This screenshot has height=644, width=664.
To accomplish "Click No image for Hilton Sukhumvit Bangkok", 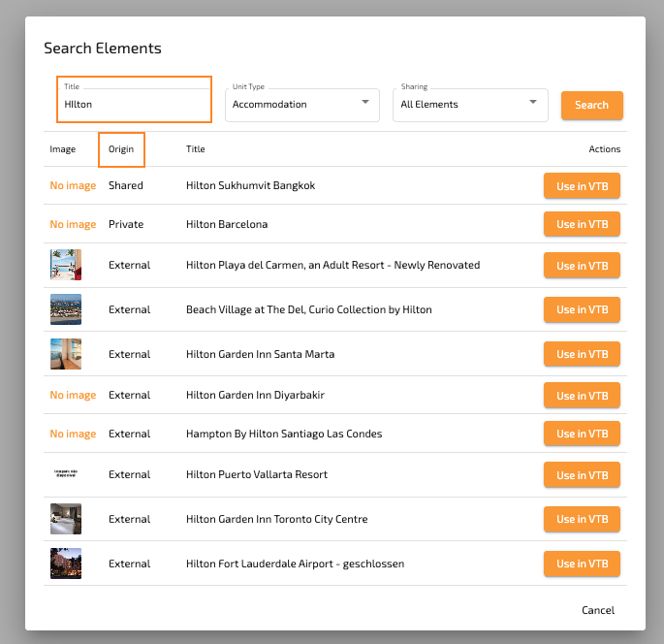I will pyautogui.click(x=73, y=185).
